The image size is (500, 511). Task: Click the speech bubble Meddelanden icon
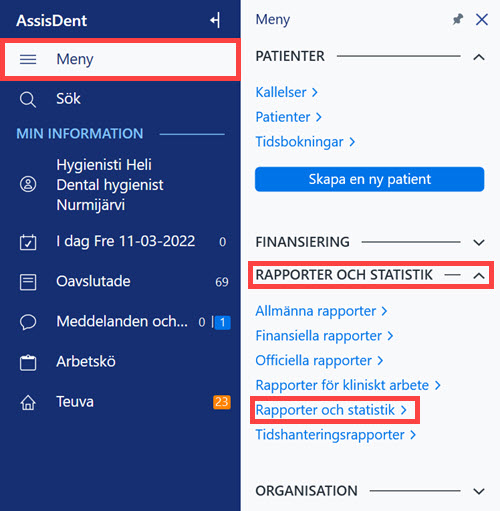coord(28,322)
